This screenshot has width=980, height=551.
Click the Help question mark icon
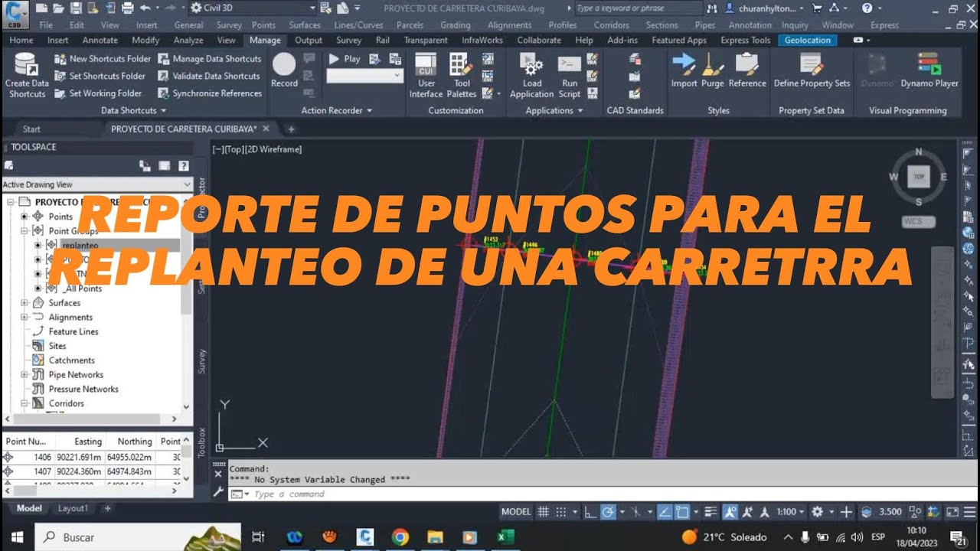click(867, 8)
